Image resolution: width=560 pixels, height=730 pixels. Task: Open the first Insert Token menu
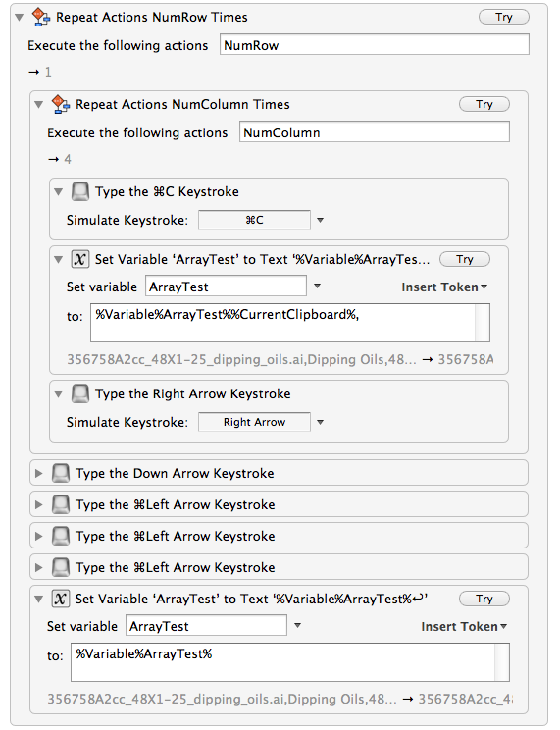[x=444, y=287]
